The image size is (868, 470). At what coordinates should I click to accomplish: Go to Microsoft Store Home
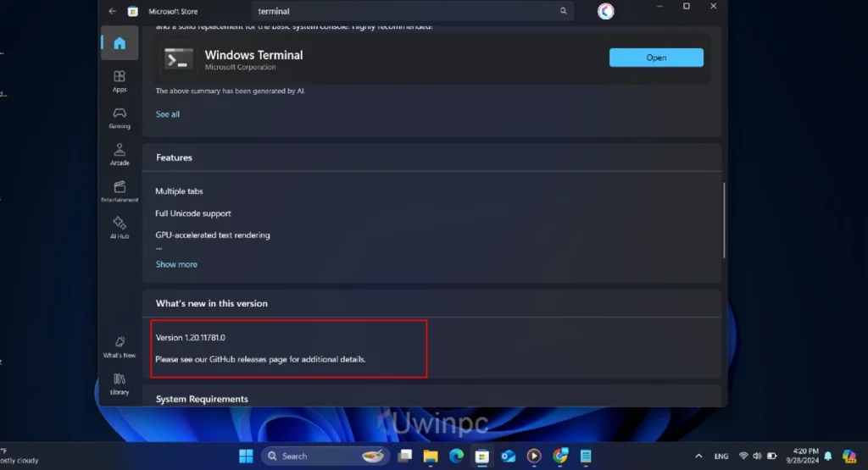[x=120, y=43]
